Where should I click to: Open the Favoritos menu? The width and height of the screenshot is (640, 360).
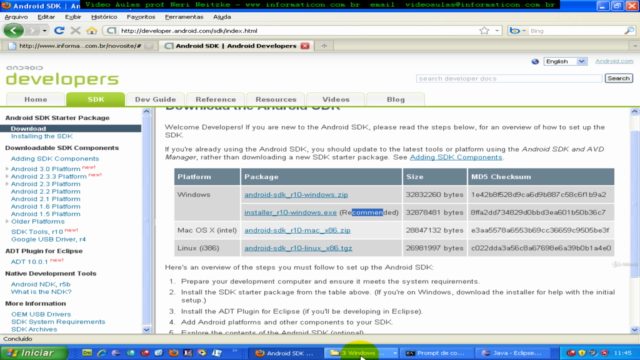click(141, 17)
